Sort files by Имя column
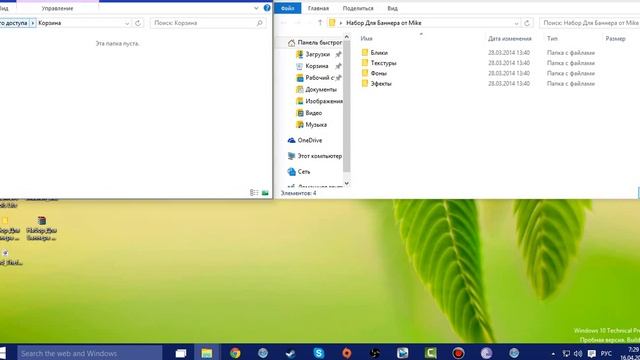 coord(367,38)
